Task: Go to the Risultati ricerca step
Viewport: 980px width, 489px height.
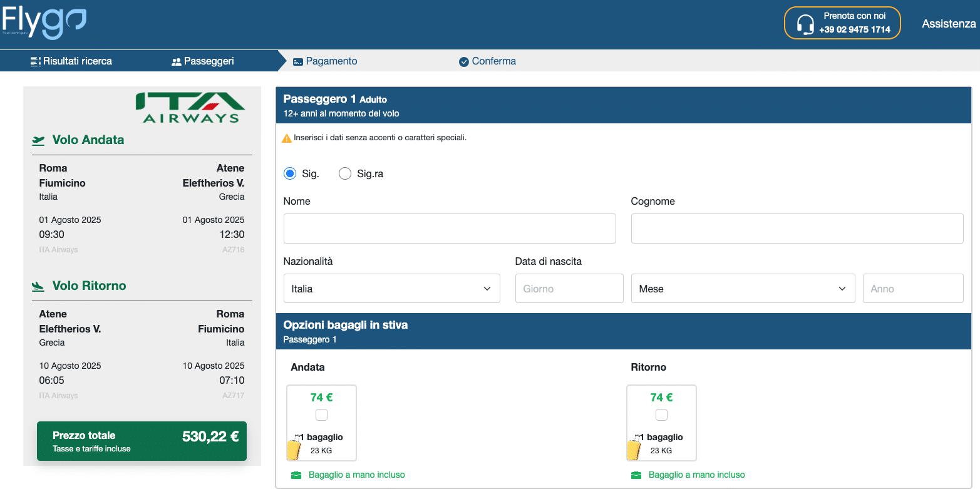Action: (x=71, y=61)
